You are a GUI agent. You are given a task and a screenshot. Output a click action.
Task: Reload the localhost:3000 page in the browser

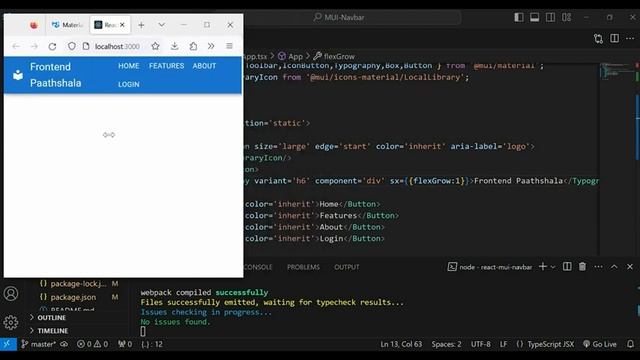tap(52, 47)
